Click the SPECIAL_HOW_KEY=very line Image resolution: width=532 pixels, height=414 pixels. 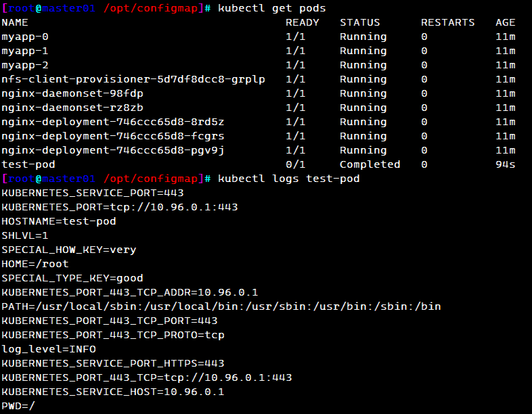point(69,250)
